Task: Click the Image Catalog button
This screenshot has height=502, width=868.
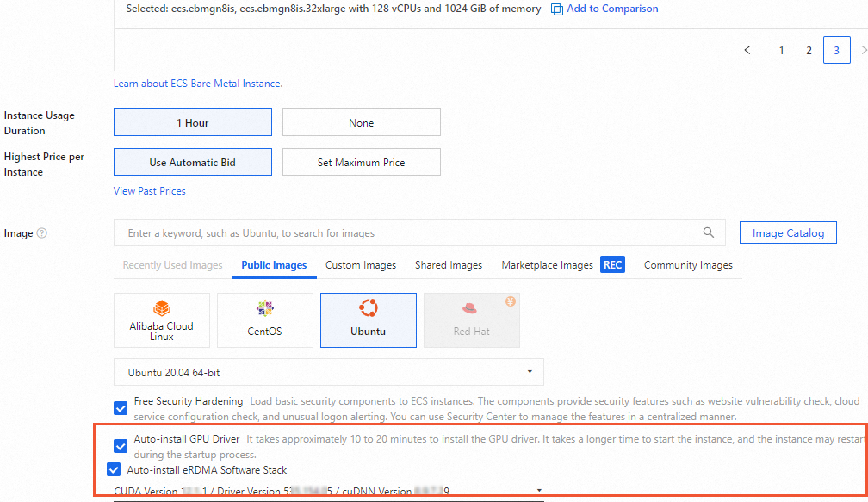Action: tap(788, 232)
